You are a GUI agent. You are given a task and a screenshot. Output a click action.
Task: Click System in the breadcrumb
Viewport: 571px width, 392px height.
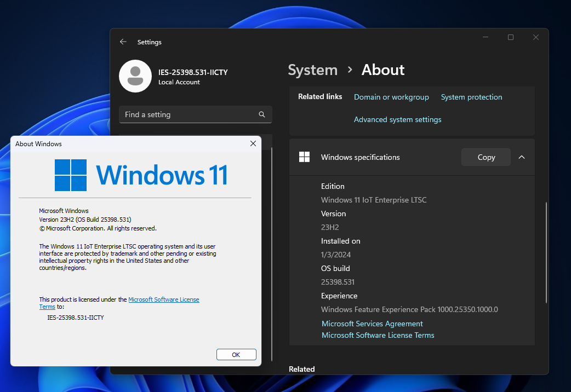point(312,70)
